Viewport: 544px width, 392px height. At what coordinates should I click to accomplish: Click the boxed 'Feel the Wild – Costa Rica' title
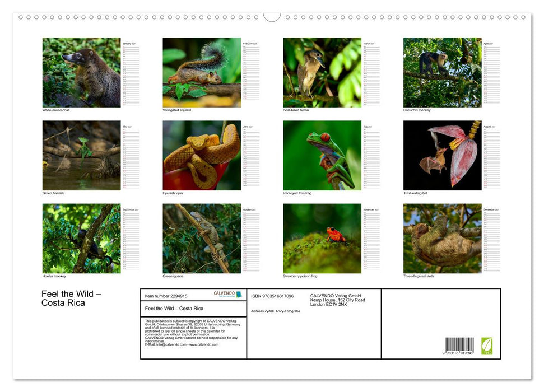[x=174, y=309]
